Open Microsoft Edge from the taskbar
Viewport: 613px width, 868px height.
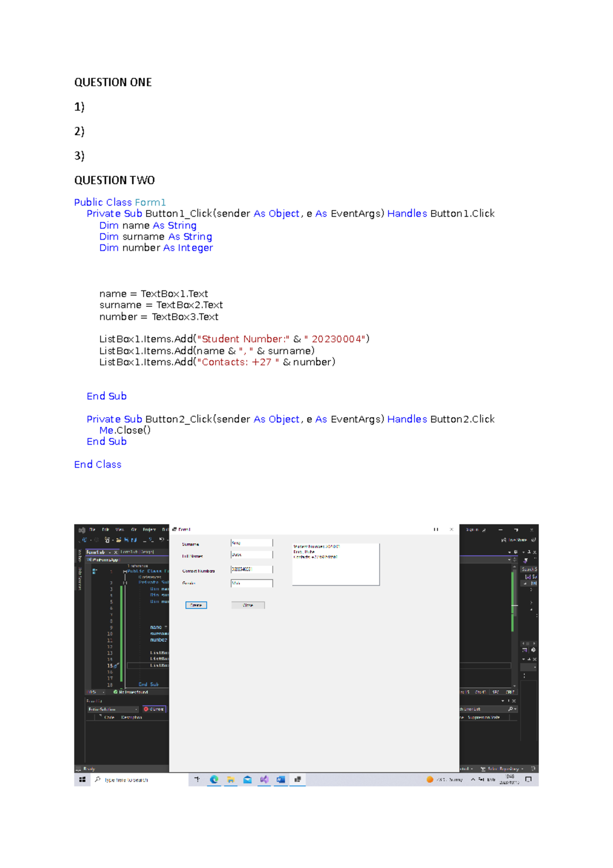click(214, 779)
